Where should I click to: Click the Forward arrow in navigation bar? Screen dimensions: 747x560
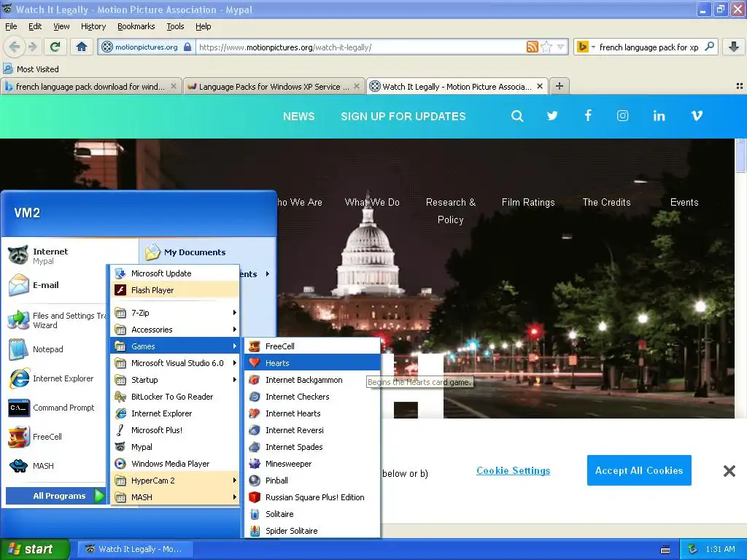coord(32,47)
